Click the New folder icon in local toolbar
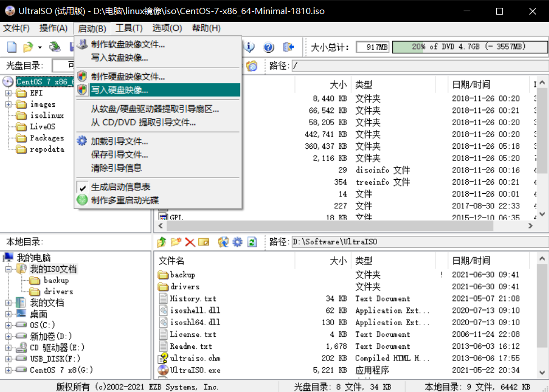The width and height of the screenshot is (549, 392). 176,242
